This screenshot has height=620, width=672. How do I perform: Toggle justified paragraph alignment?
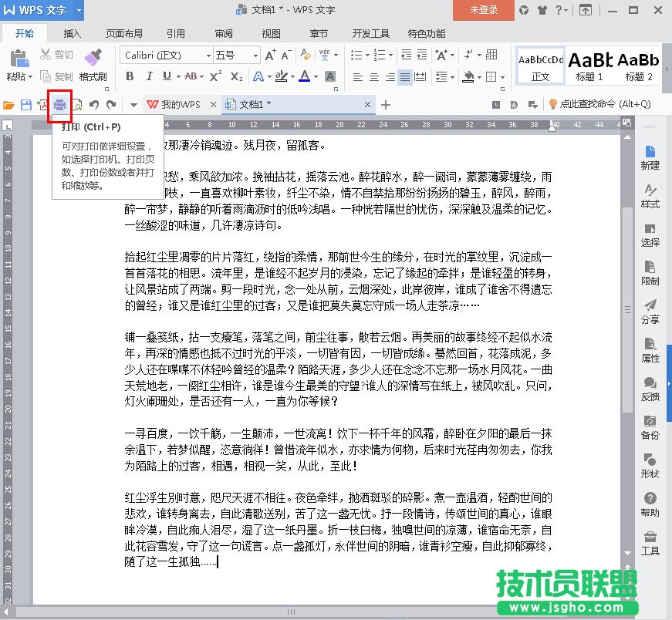406,77
